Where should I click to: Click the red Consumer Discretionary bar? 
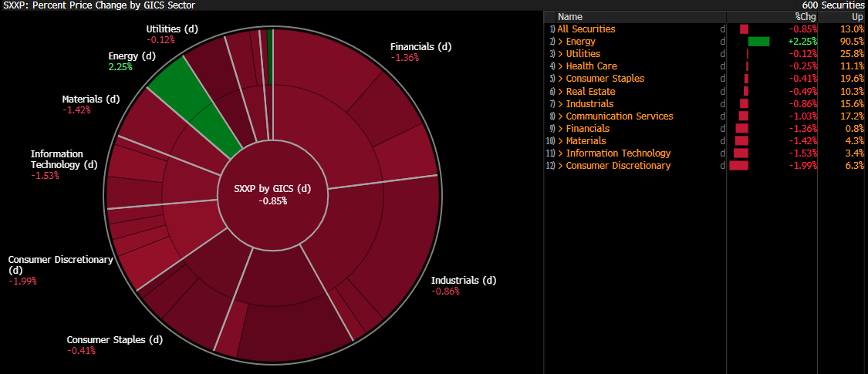[x=738, y=166]
